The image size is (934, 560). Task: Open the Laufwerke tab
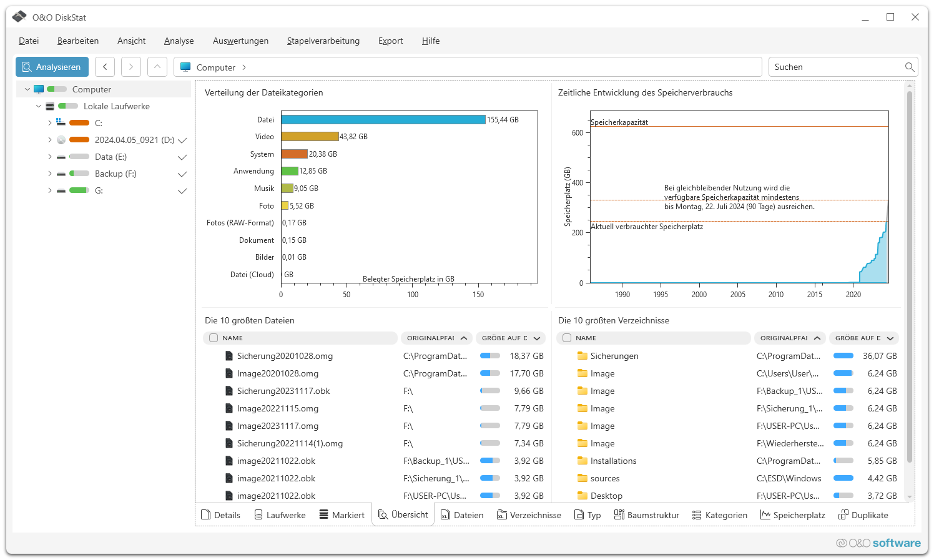280,515
